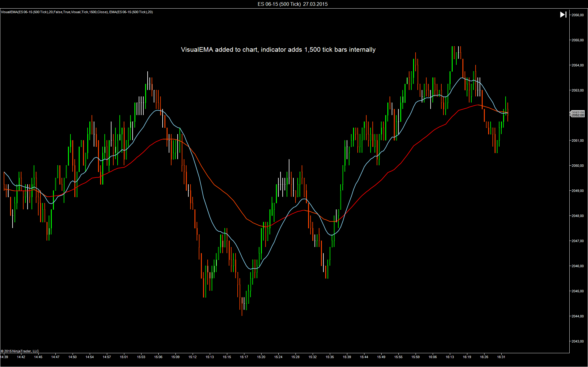Click the 15:06 time axis label
This screenshot has height=367, width=588.
coord(158,357)
